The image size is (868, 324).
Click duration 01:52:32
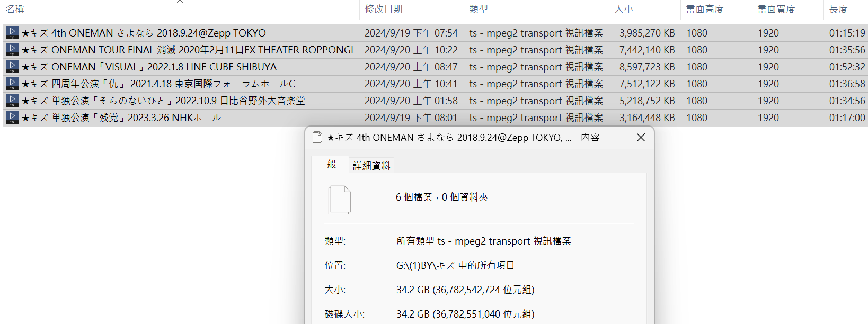pos(847,67)
